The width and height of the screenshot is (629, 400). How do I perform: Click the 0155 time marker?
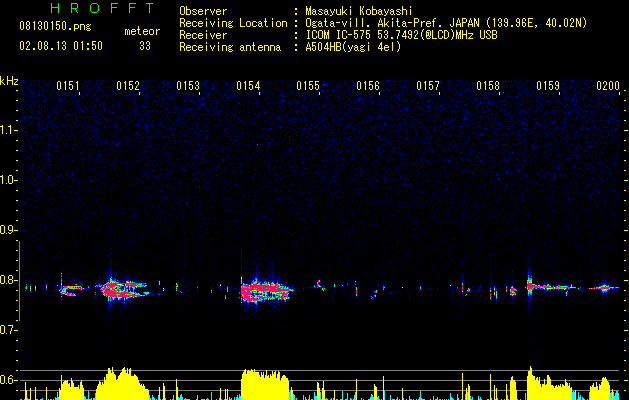click(308, 86)
